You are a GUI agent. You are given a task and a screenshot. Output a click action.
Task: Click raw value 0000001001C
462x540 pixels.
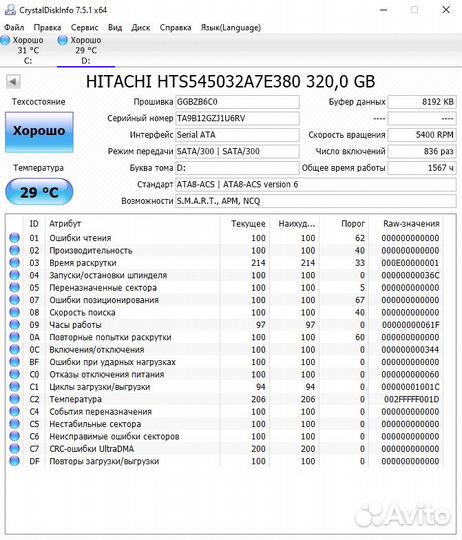[x=410, y=387]
